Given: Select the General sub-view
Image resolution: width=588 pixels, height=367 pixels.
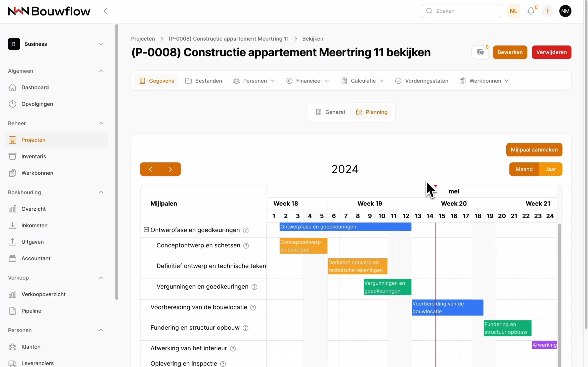Looking at the screenshot, I should click(330, 112).
